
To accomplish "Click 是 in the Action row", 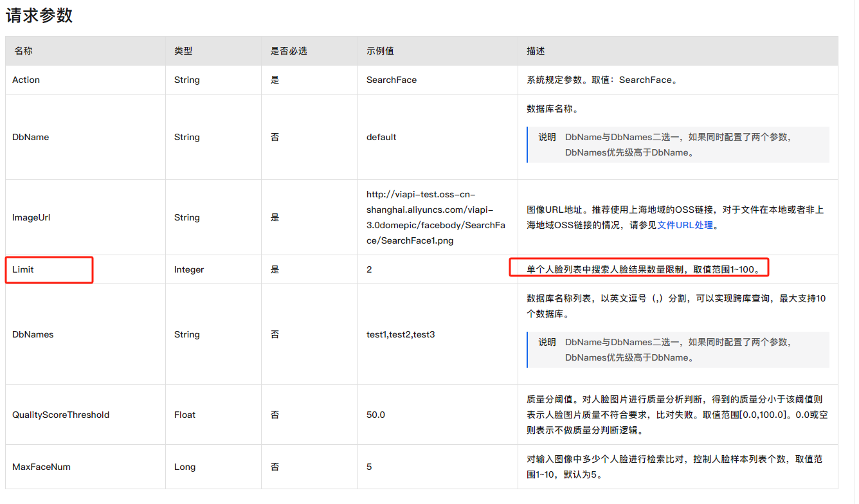I will (x=275, y=80).
